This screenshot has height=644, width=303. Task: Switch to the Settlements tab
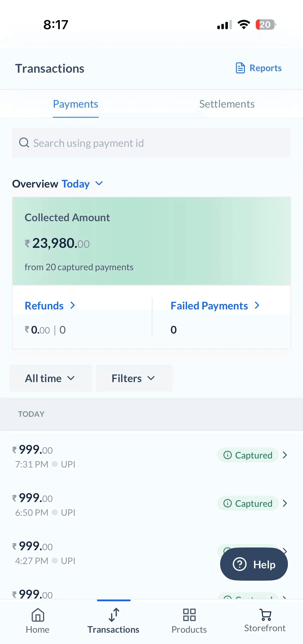(x=227, y=104)
